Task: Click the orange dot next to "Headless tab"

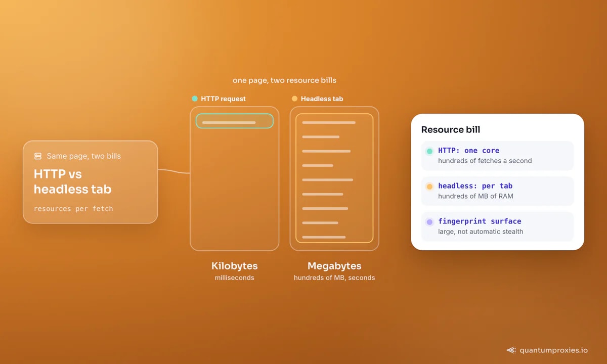Action: [x=294, y=99]
